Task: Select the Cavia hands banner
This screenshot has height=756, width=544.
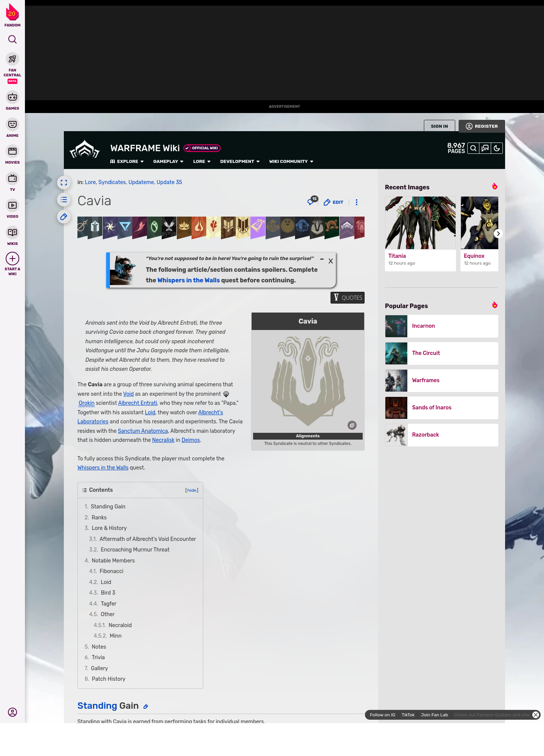Action: coord(317,227)
